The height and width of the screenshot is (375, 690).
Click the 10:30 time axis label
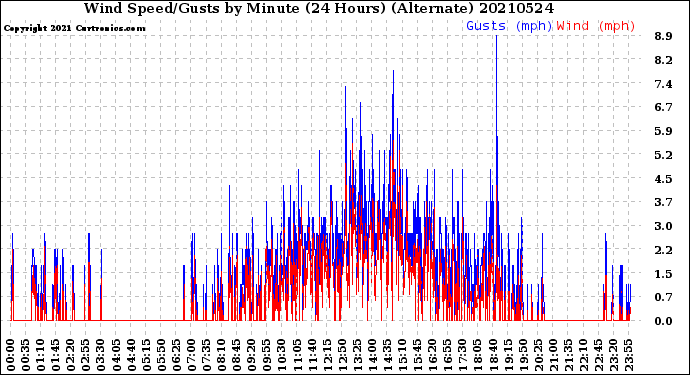(x=282, y=355)
